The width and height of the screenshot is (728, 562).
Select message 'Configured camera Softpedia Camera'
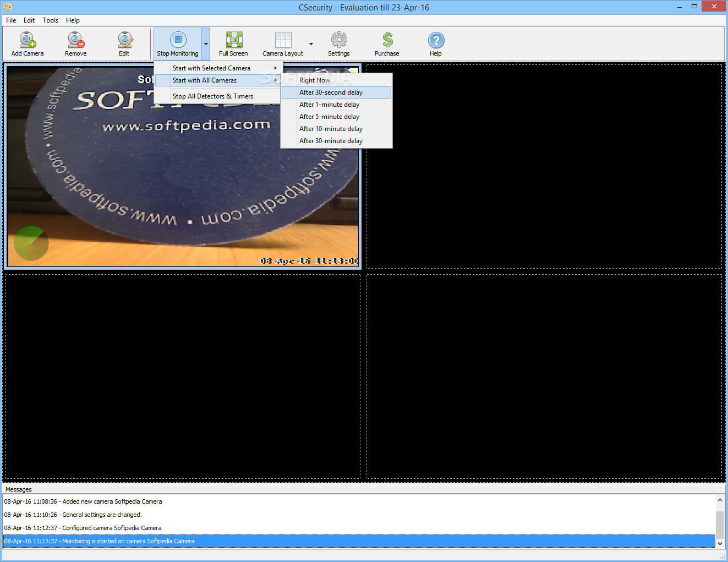click(359, 528)
